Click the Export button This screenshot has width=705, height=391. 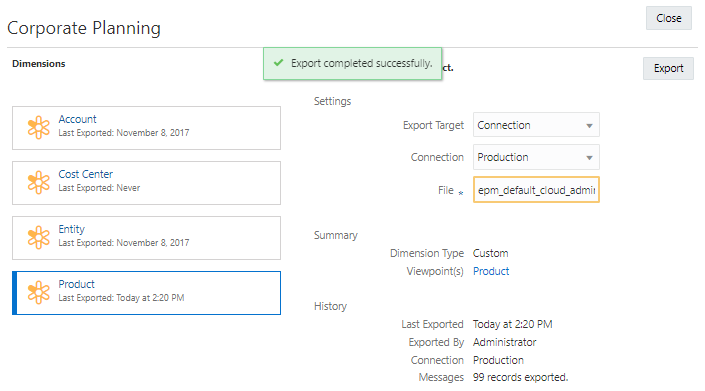click(668, 68)
